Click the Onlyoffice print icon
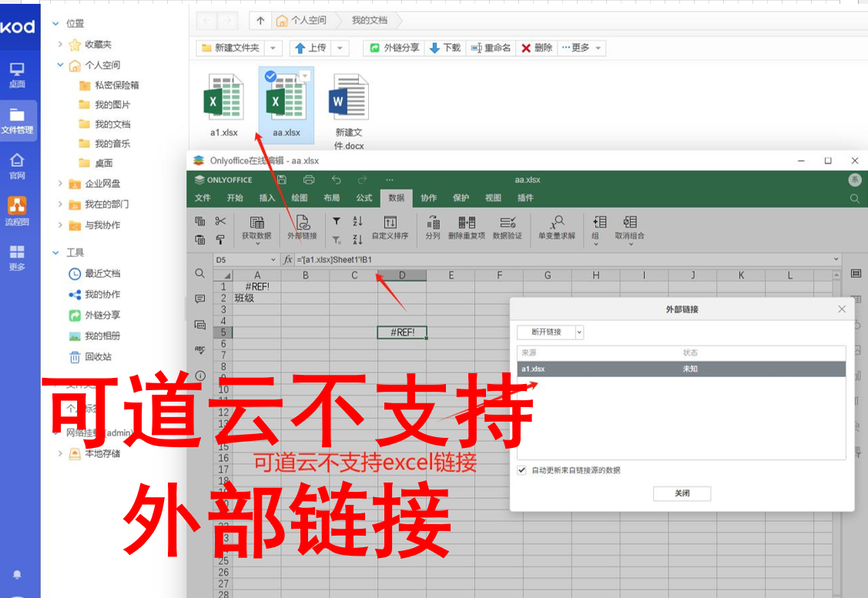Image resolution: width=868 pixels, height=598 pixels. [x=309, y=180]
